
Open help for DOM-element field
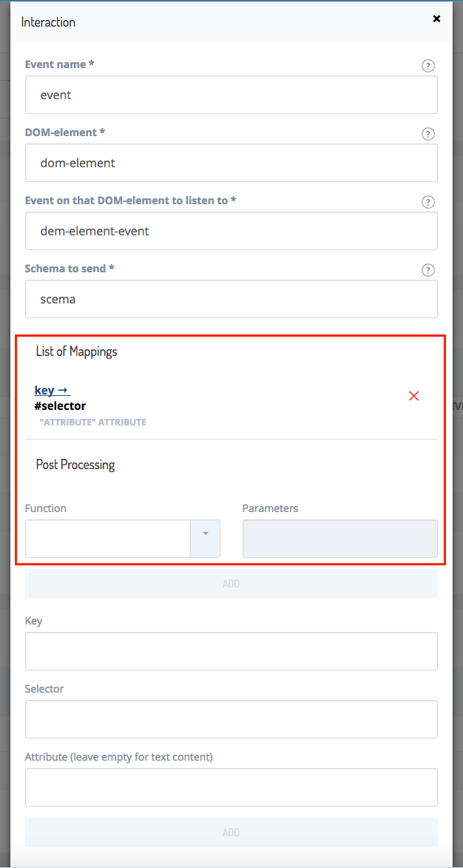click(427, 134)
